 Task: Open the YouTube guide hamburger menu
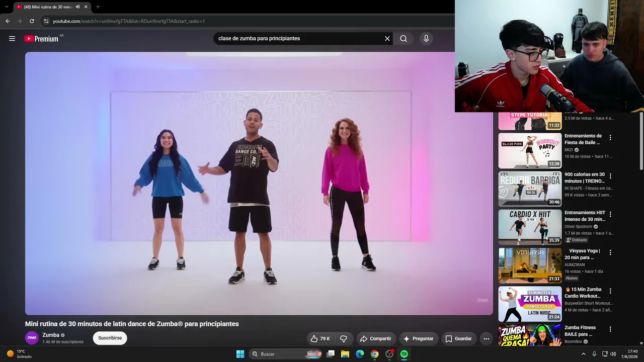point(12,39)
